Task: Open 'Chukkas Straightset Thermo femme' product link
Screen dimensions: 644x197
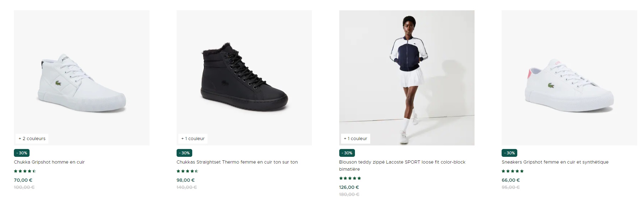Action: (x=237, y=162)
